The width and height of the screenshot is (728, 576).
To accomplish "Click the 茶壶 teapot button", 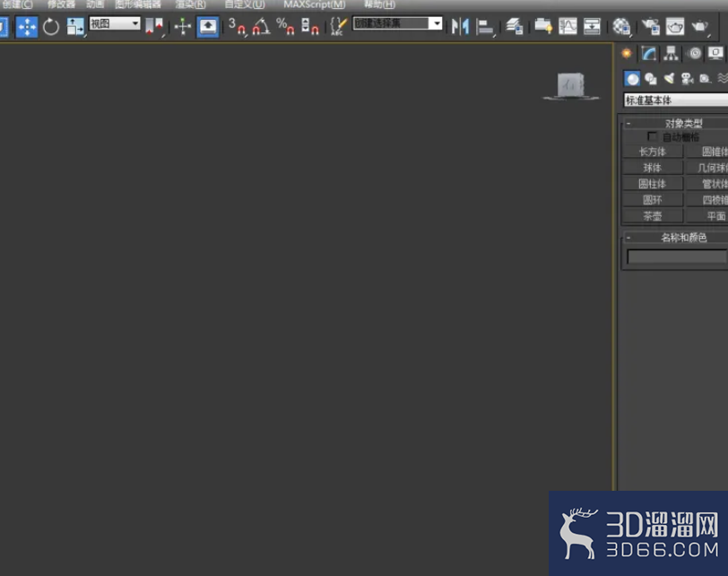I will [x=653, y=216].
